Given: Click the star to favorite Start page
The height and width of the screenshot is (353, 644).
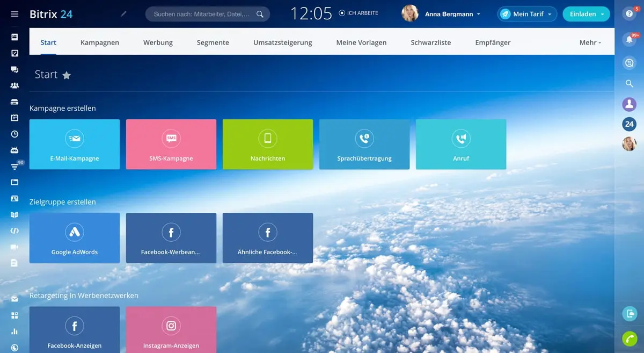Looking at the screenshot, I should pyautogui.click(x=67, y=75).
